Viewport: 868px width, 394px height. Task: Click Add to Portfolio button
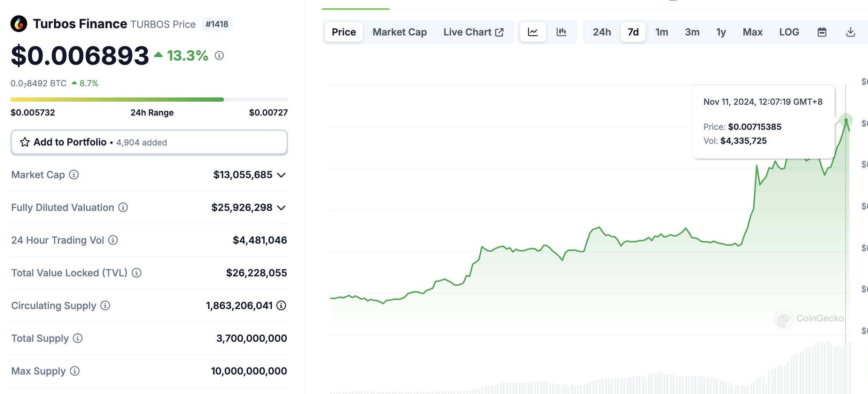coord(149,142)
